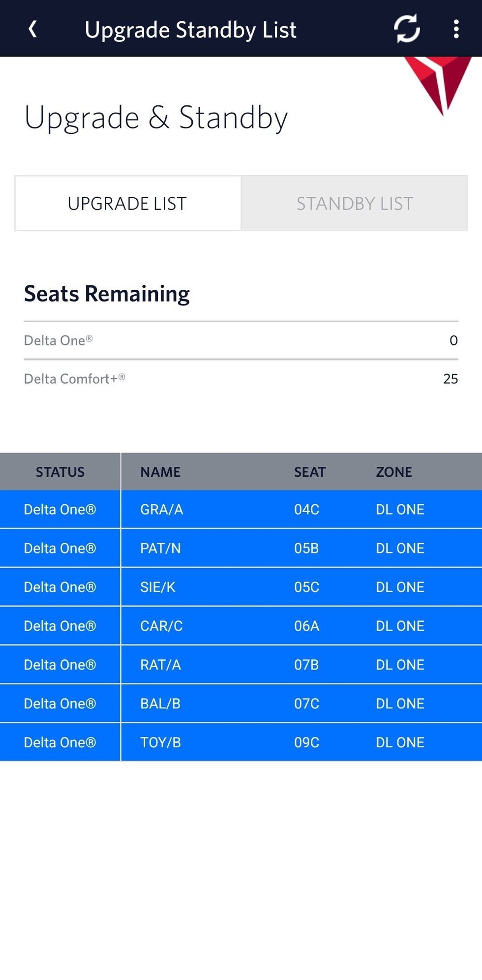Select the UPGRADE LIST tab
The image size is (482, 980).
(127, 203)
